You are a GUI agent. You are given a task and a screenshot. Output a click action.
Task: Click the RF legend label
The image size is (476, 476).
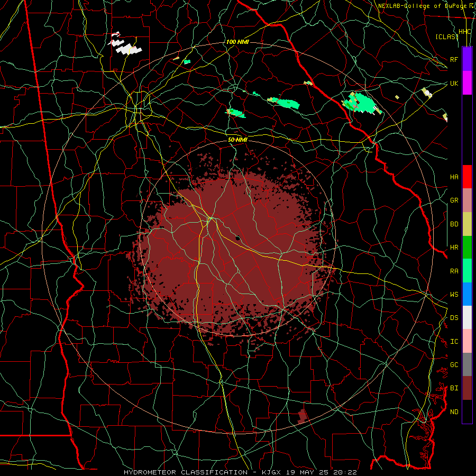point(454,59)
